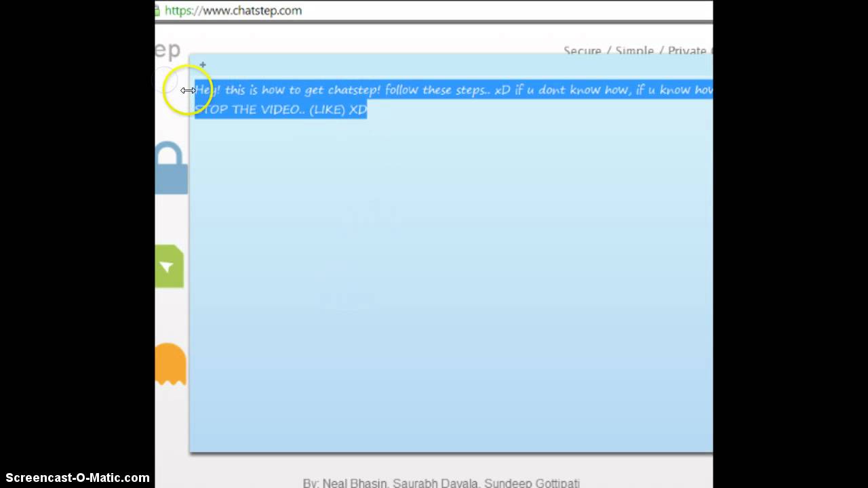Click the green padlock HTTPS icon
This screenshot has width=868, height=488.
(157, 10)
